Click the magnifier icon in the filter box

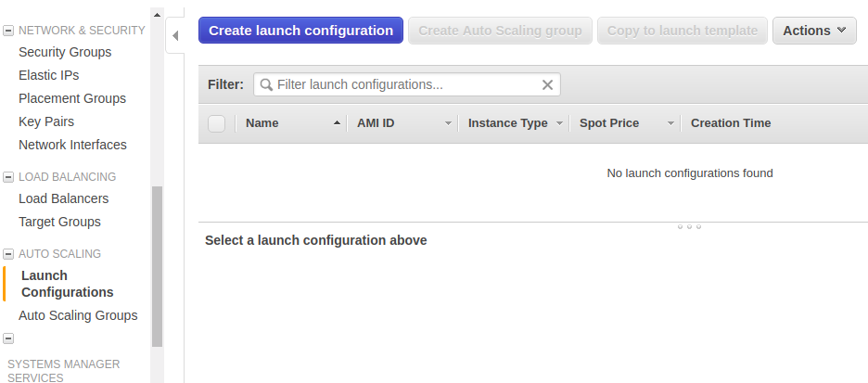(266, 85)
